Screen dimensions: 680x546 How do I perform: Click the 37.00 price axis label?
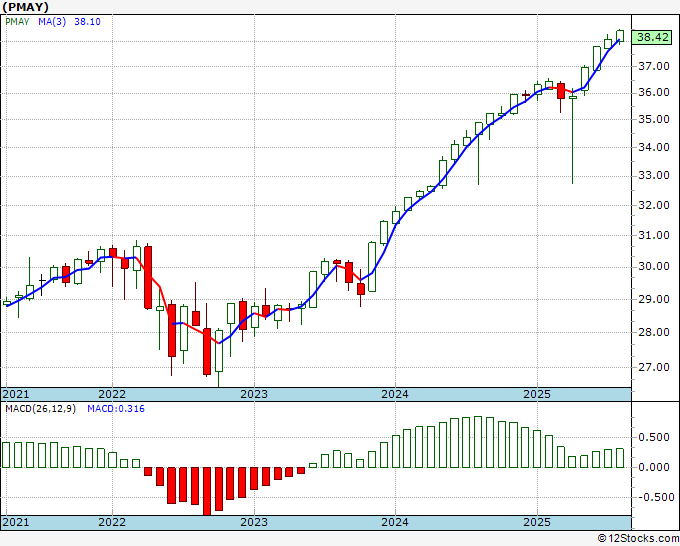654,66
